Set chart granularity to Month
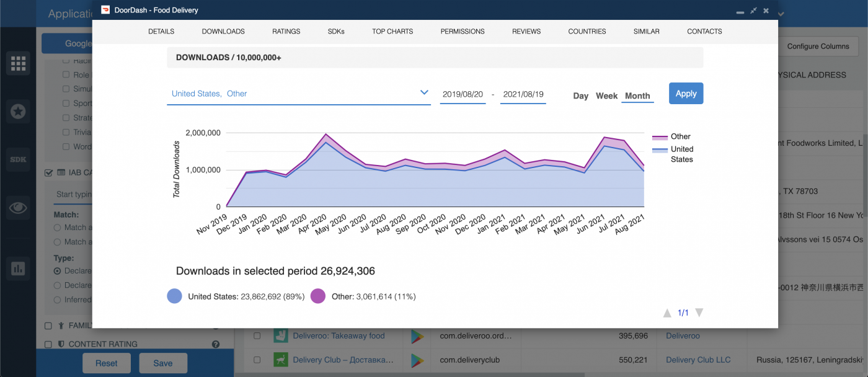 (637, 95)
